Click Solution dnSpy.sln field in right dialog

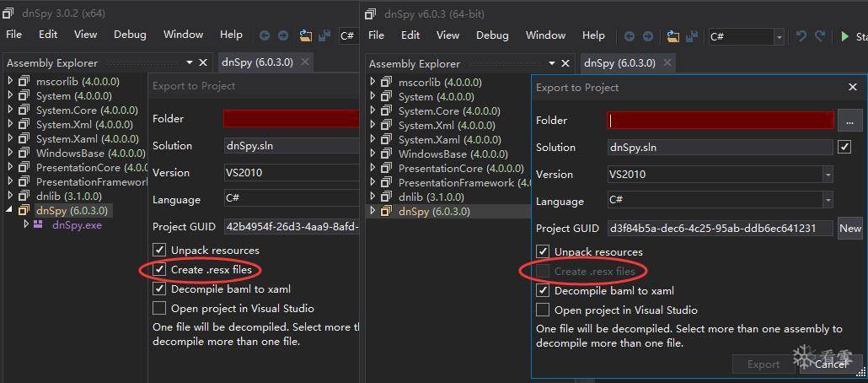tap(721, 148)
